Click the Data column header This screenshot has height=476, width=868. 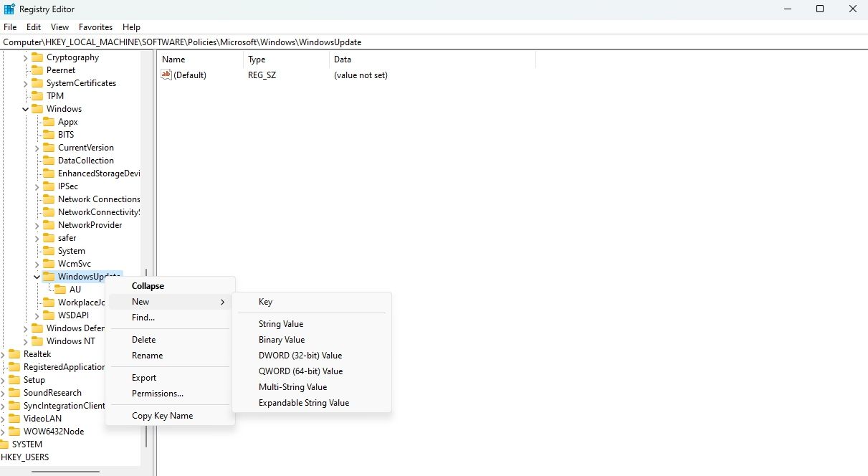(343, 59)
